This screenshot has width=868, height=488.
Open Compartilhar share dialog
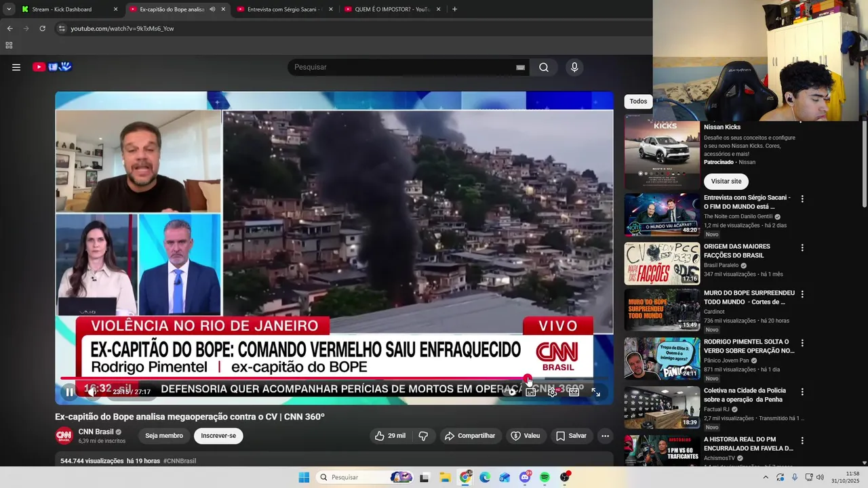pos(470,436)
